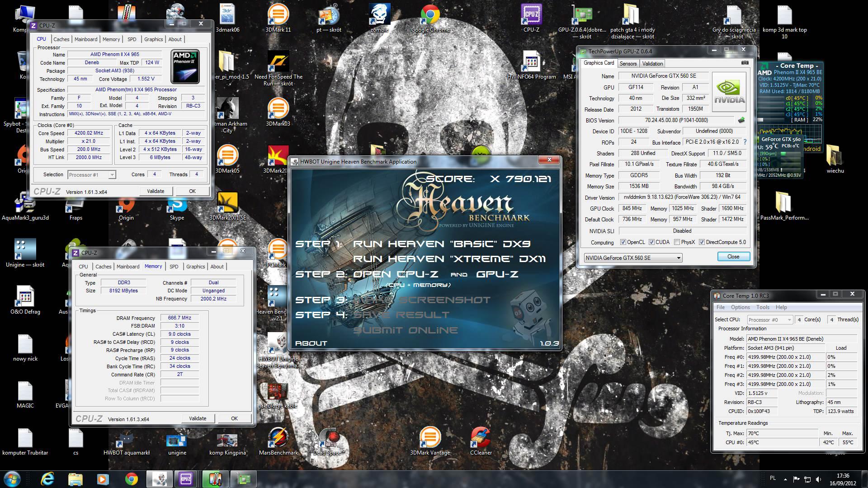Open the Tools menu in Core Temp
Screen dimensions: 868x488
coord(763,307)
